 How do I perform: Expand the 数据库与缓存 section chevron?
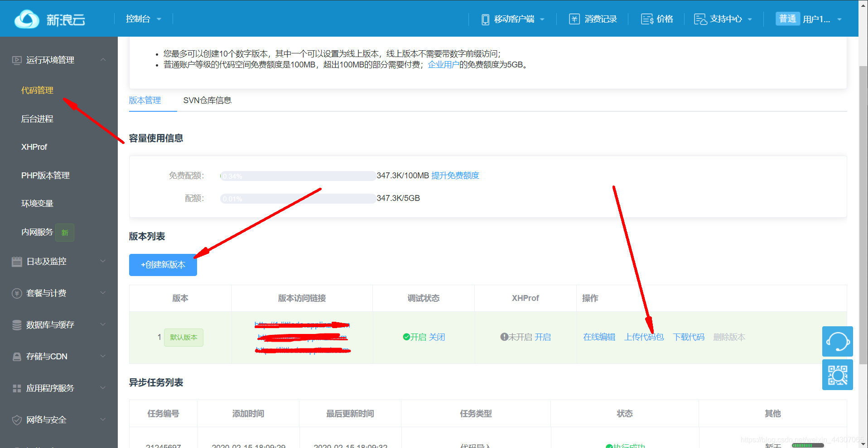(x=103, y=324)
